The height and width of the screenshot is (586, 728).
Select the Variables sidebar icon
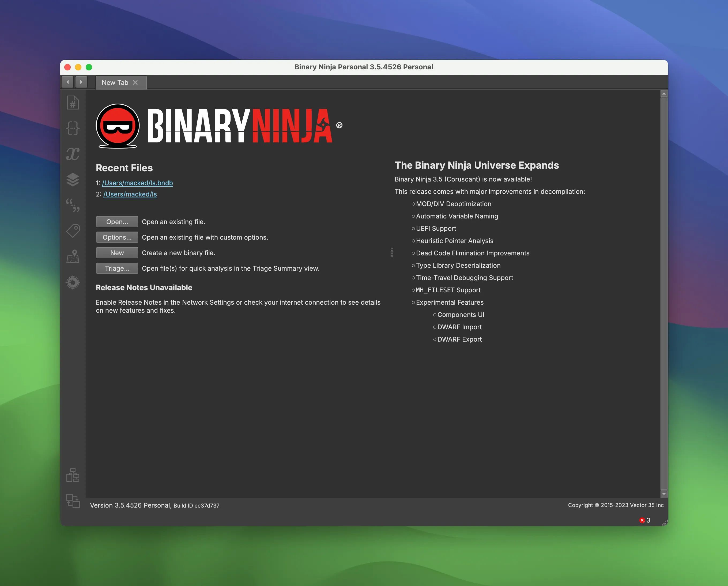tap(73, 154)
